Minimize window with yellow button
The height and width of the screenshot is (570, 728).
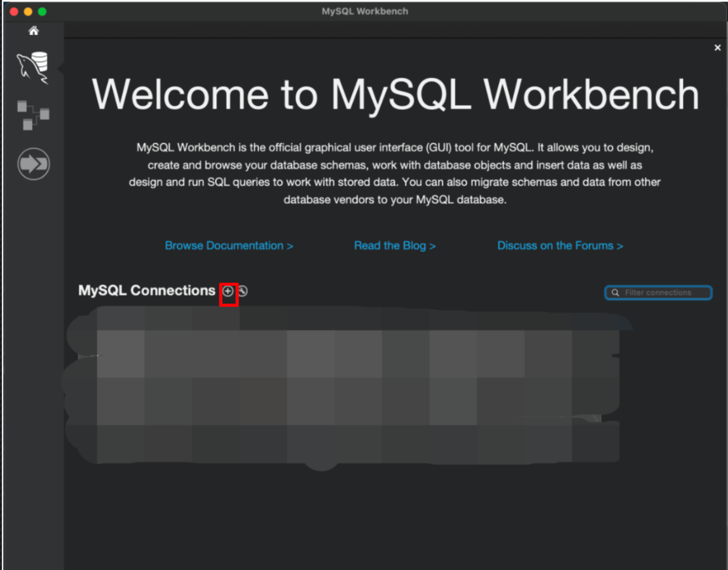point(28,12)
